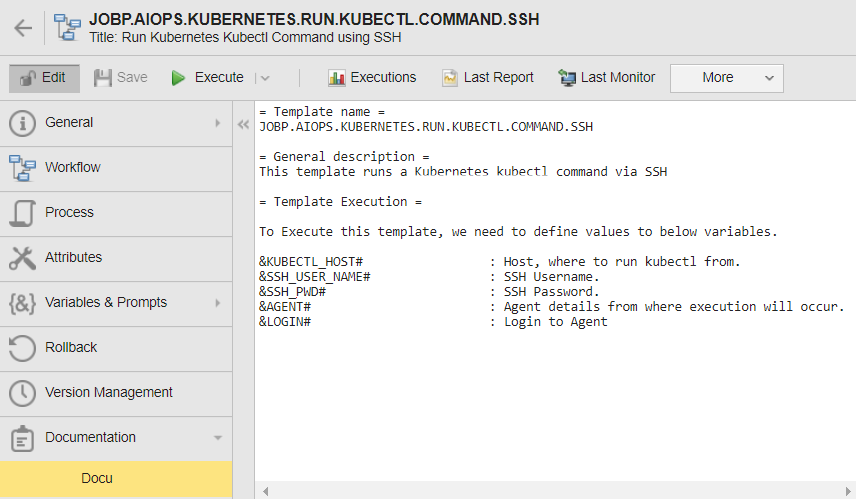The image size is (856, 499).
Task: Select the Docu sub-item
Action: click(97, 479)
